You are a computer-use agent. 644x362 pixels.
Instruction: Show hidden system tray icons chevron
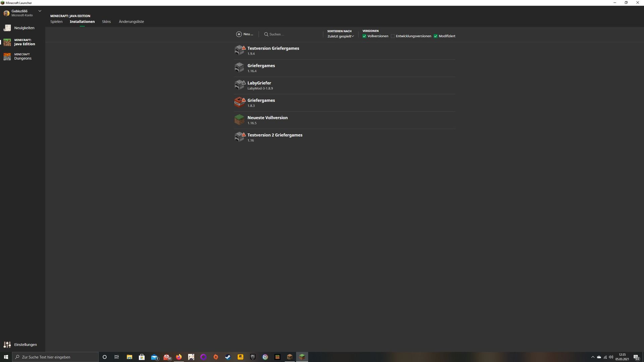tap(592, 357)
